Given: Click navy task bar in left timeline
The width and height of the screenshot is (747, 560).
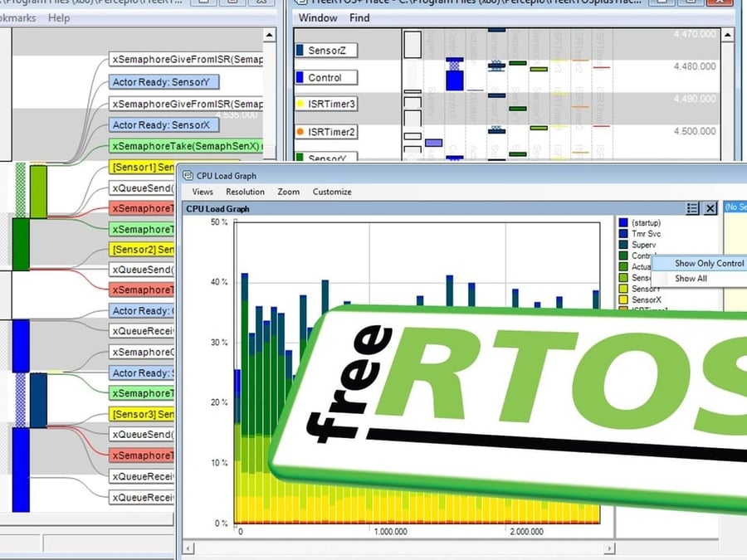Looking at the screenshot, I should tap(38, 401).
